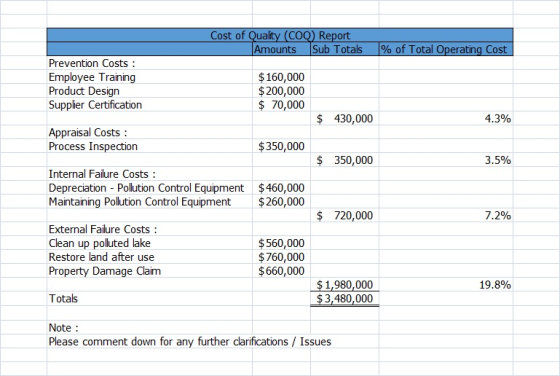Select the $160,000 amount cell

pyautogui.click(x=281, y=77)
